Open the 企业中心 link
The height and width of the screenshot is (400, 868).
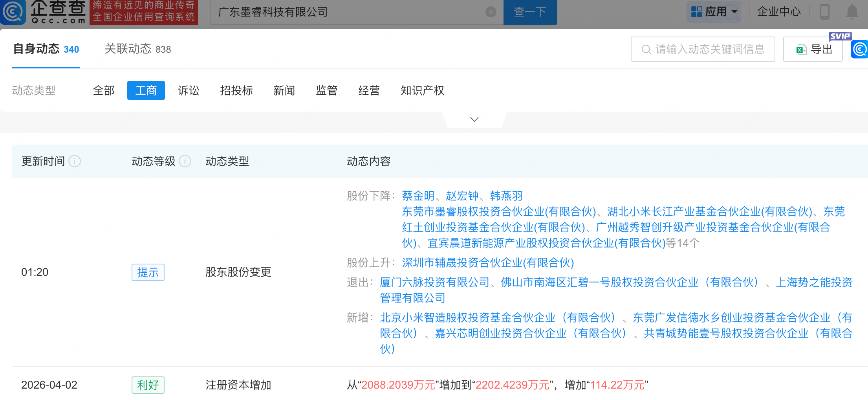(x=778, y=12)
